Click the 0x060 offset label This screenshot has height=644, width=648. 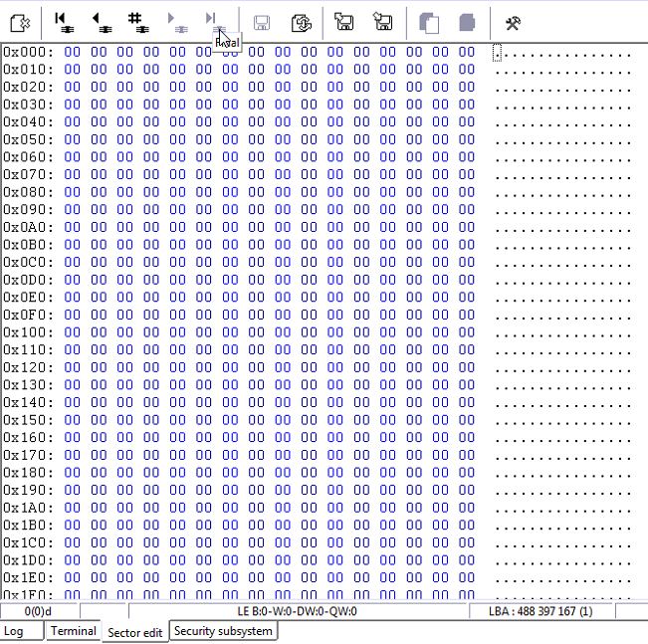click(28, 157)
